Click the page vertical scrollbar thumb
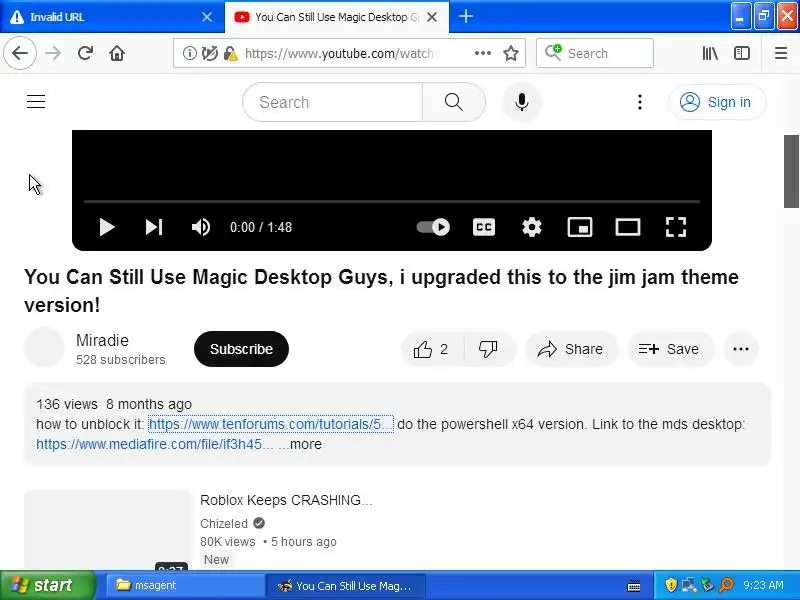The height and width of the screenshot is (600, 800). [791, 171]
